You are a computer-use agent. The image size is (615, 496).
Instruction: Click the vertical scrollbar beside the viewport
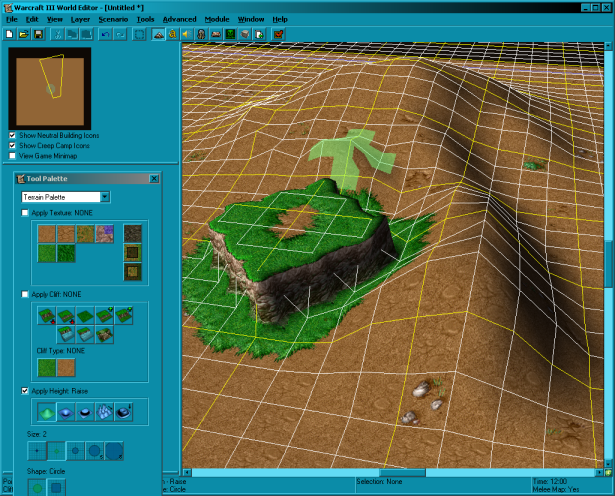(608, 255)
